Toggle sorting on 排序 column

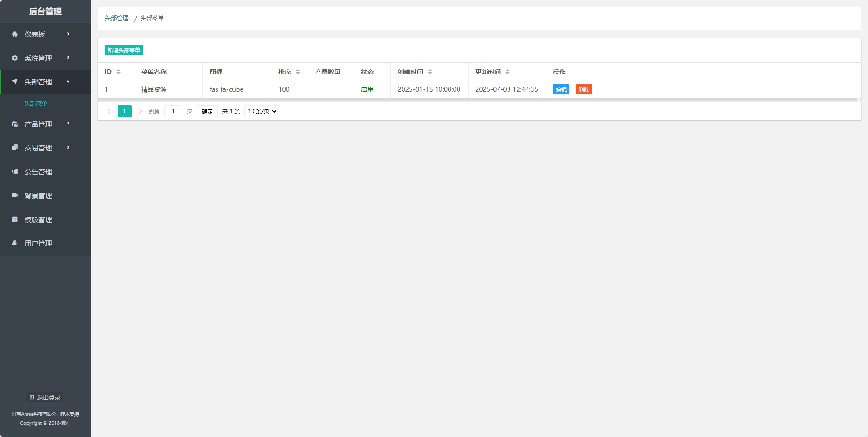coord(298,72)
